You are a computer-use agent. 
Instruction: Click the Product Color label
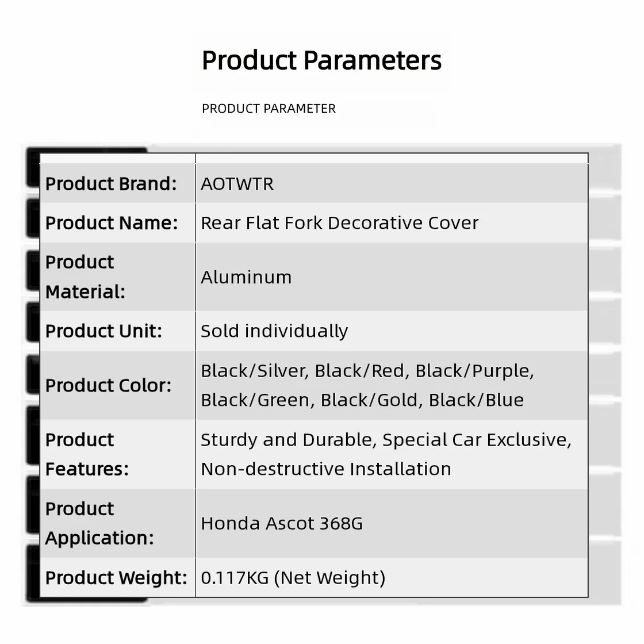[108, 386]
